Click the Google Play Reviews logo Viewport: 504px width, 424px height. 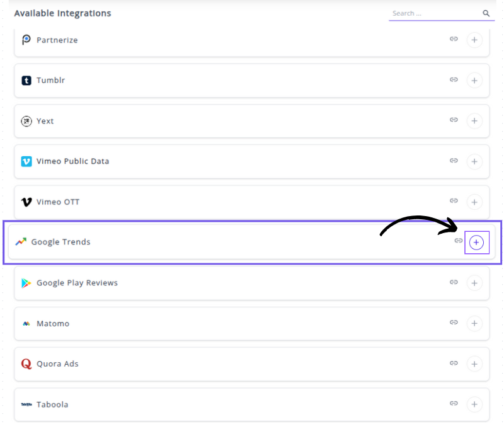coord(26,283)
